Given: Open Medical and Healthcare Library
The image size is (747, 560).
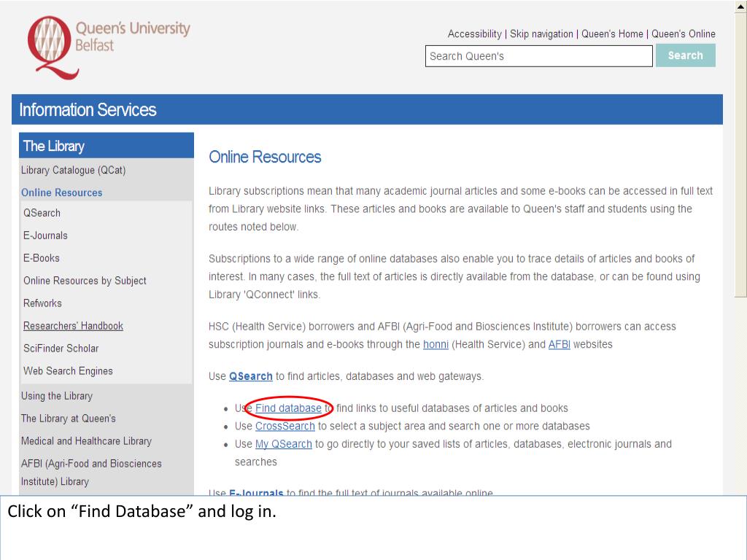Looking at the screenshot, I should click(86, 441).
